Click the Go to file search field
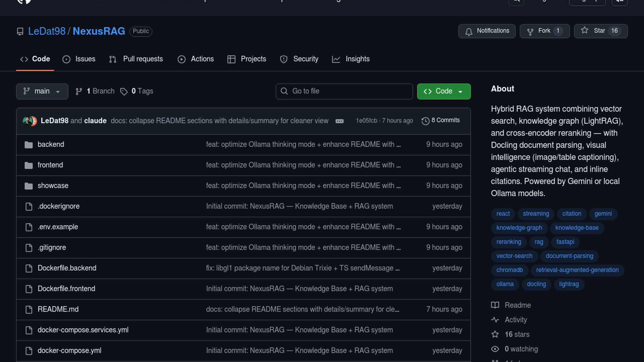 click(x=344, y=91)
